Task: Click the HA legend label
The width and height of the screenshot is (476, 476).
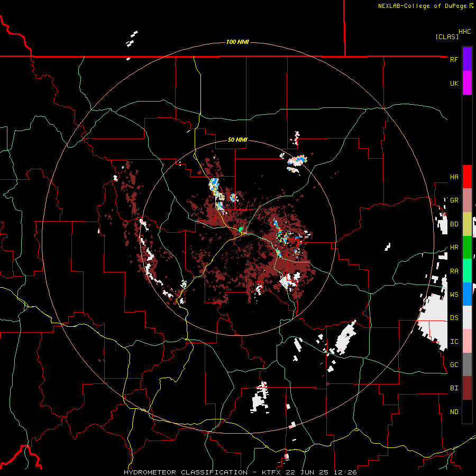Action: pos(454,177)
